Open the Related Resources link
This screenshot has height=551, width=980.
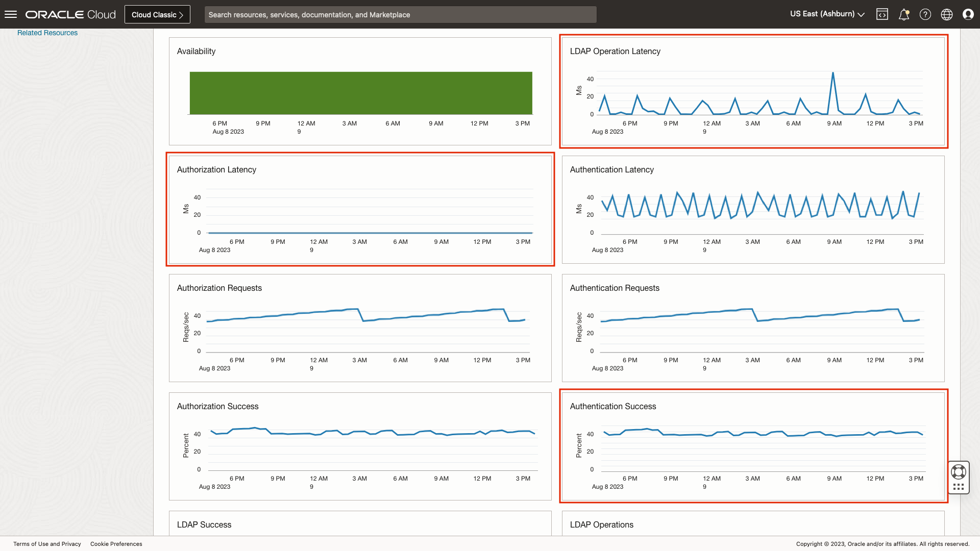pos(47,33)
